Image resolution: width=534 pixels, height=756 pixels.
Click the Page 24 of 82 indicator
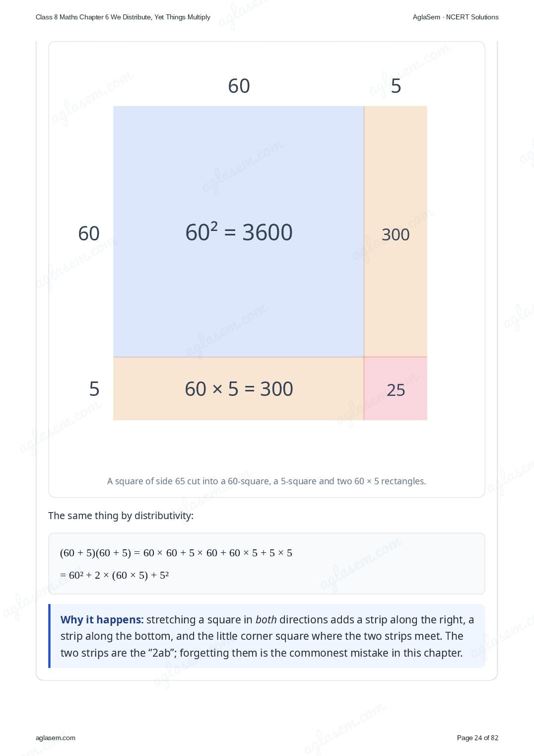(x=477, y=738)
